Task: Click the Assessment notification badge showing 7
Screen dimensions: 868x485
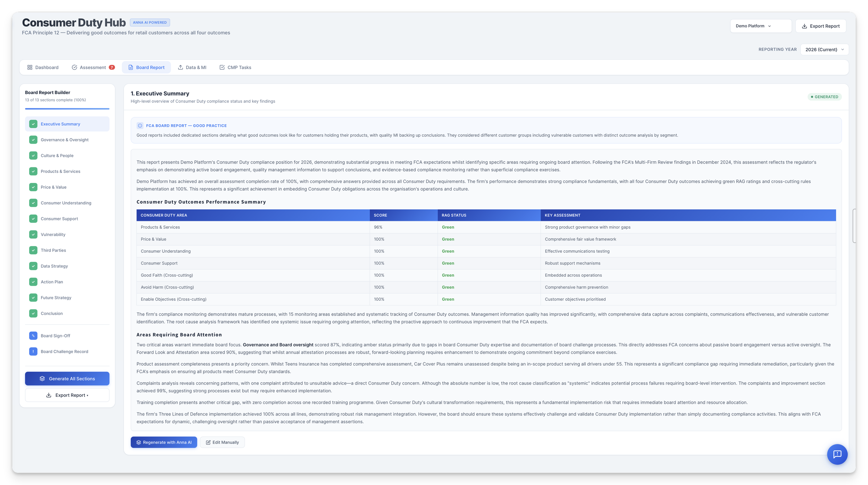Action: point(112,67)
